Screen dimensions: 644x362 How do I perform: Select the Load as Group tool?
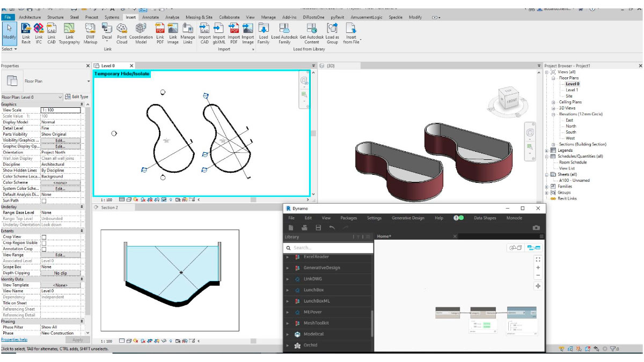click(x=332, y=33)
